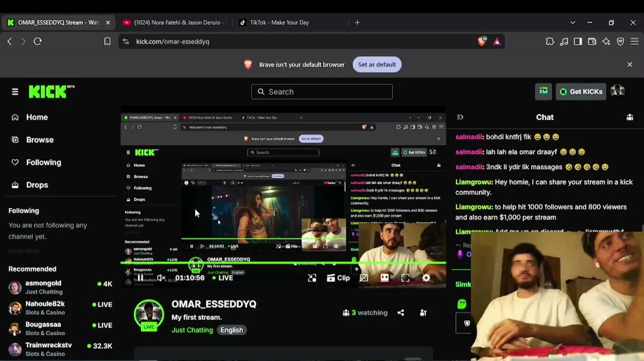This screenshot has height=361, width=644.
Task: Click the 'My first stream.' title
Action: point(197,317)
